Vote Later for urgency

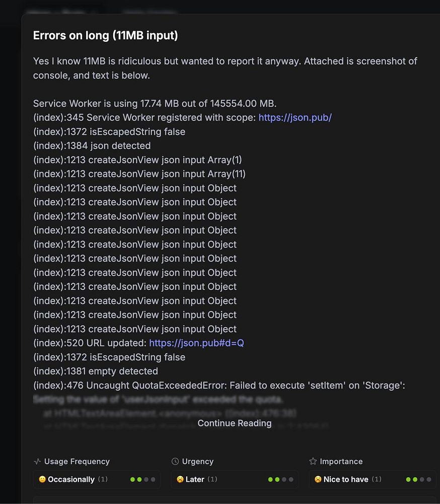click(x=195, y=480)
